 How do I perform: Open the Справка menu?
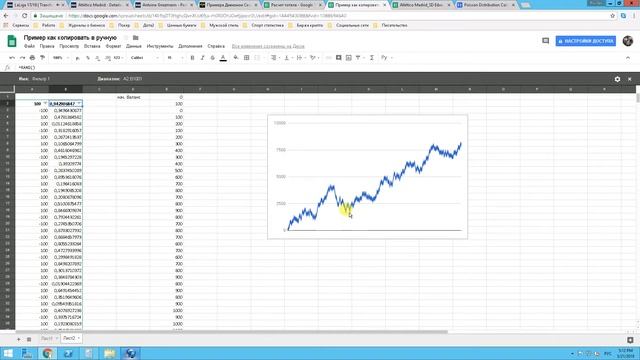point(216,46)
